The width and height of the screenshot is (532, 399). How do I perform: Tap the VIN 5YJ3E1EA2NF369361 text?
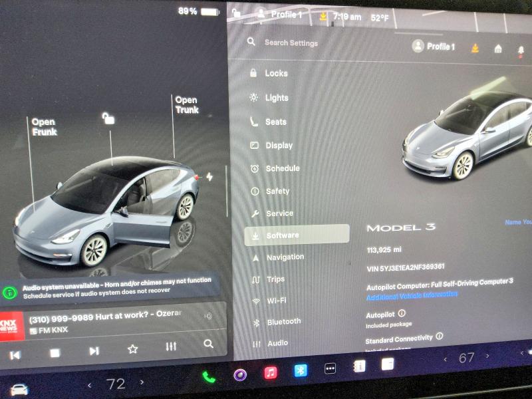(x=406, y=268)
